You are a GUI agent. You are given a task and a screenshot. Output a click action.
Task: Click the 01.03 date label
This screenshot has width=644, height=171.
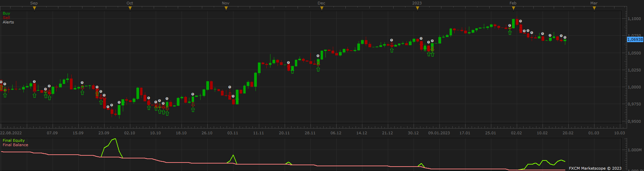click(x=594, y=133)
